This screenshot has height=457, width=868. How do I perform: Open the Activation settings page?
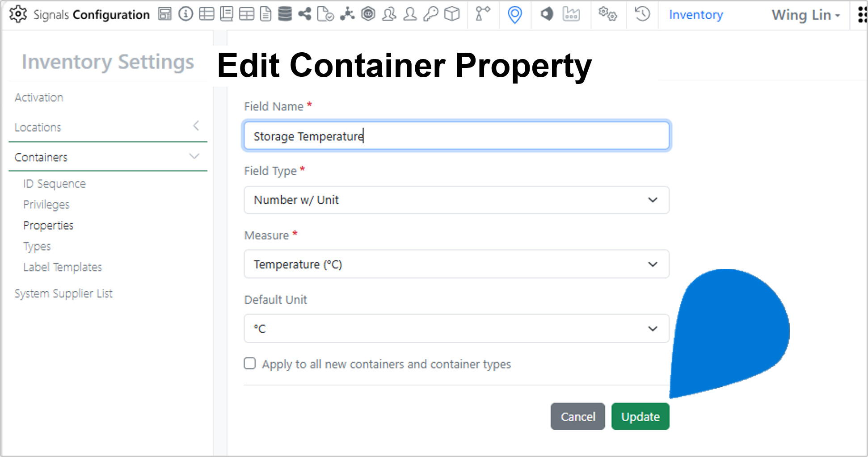(39, 97)
